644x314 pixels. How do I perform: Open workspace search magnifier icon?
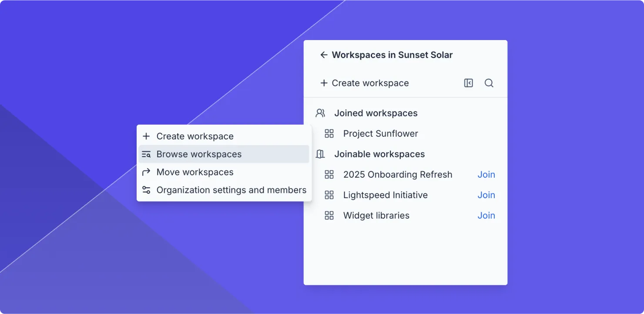coord(489,83)
